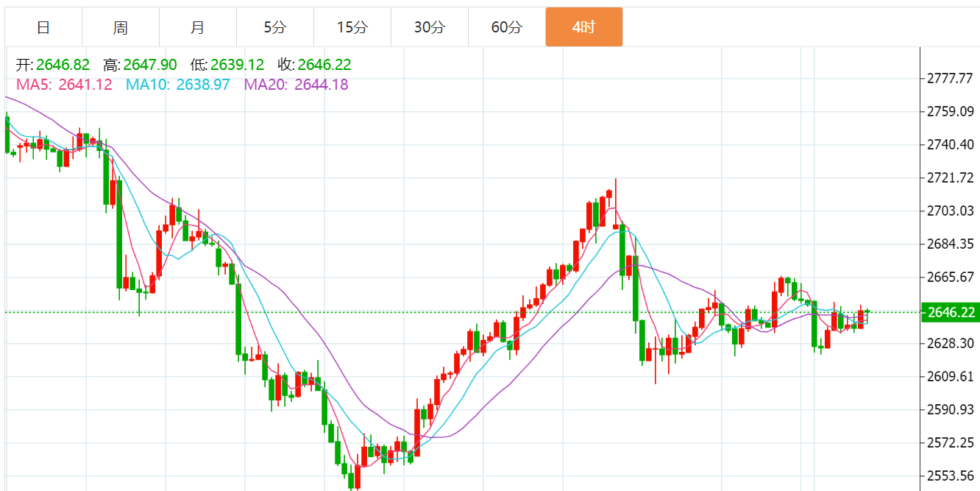
Task: Click the highlighted 4时 tab
Action: (584, 27)
